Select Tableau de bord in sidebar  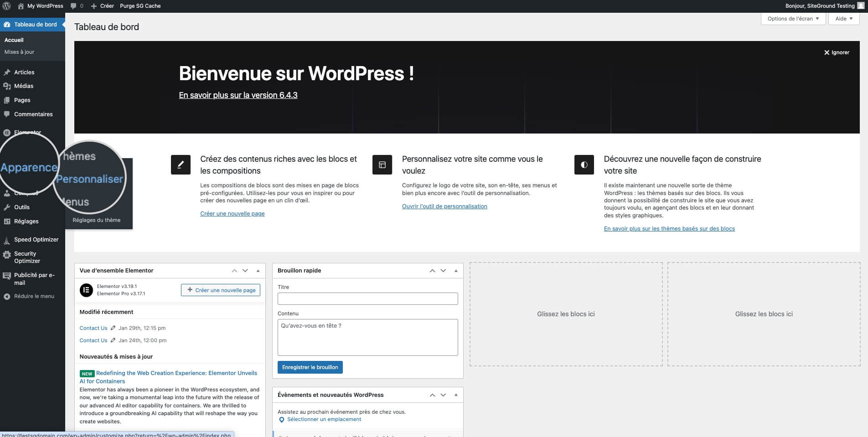click(x=32, y=24)
